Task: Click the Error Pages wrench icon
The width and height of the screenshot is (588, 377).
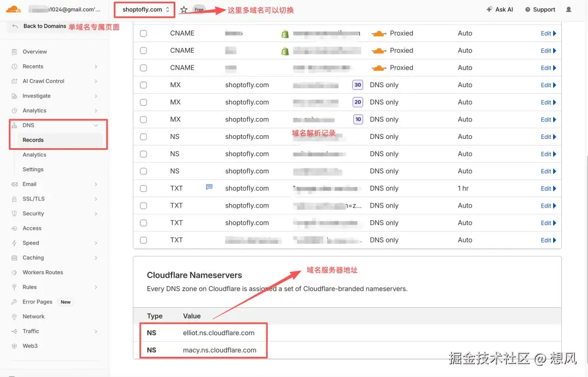Action: pyautogui.click(x=14, y=302)
